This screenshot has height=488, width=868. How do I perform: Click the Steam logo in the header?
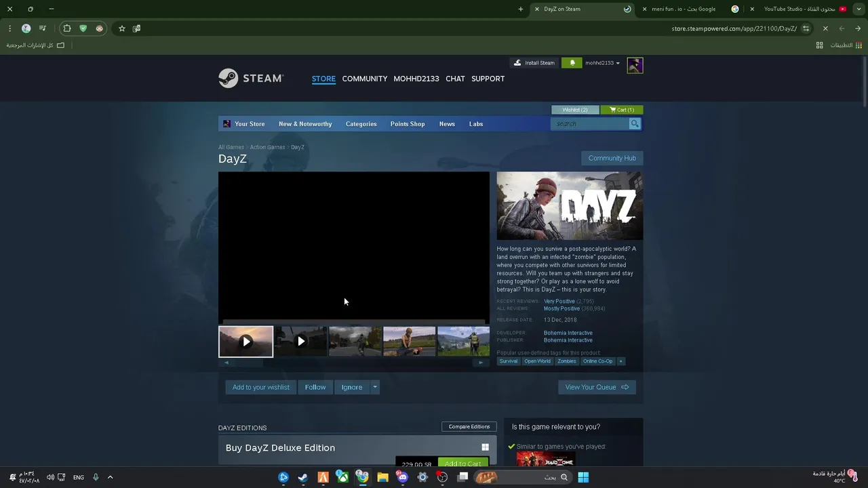coord(251,79)
